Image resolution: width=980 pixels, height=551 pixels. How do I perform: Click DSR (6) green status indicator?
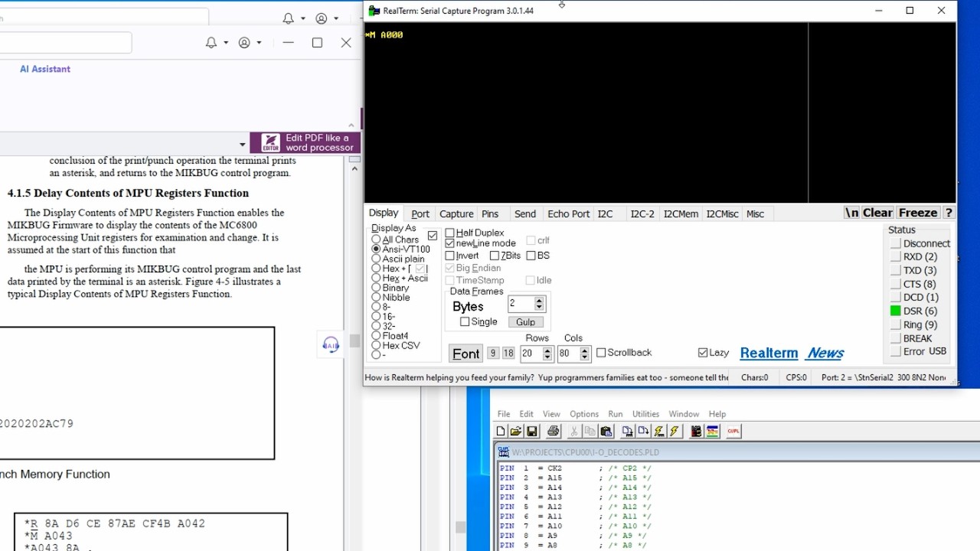point(895,311)
